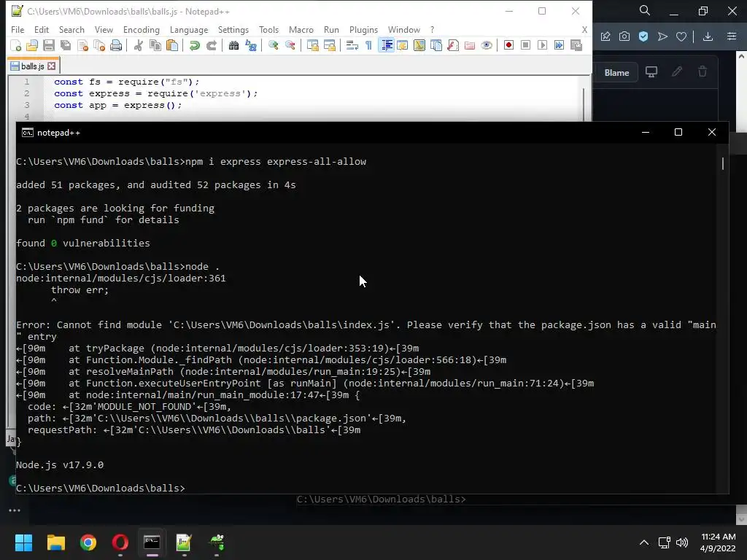Click the Copy toolbar icon
Screen dimensions: 747x560
tap(155, 45)
